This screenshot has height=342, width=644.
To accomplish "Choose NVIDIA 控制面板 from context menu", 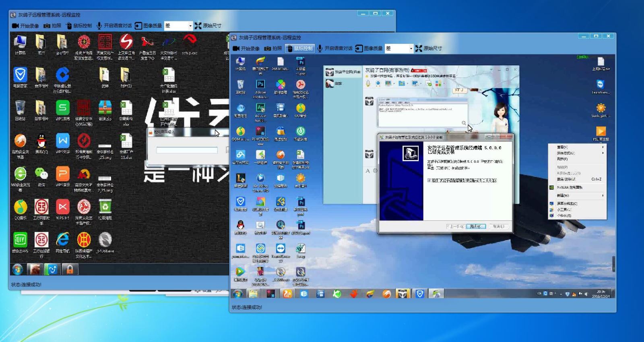I will pyautogui.click(x=569, y=187).
